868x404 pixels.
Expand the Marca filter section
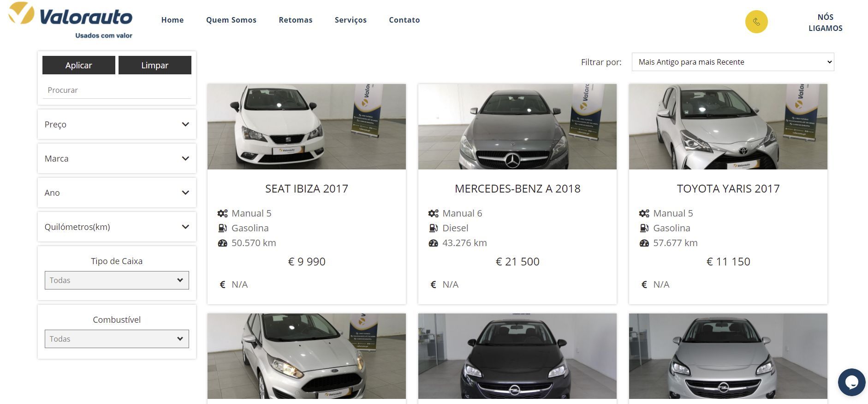(x=116, y=158)
